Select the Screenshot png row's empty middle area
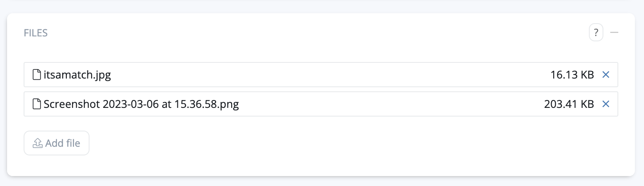 point(373,104)
